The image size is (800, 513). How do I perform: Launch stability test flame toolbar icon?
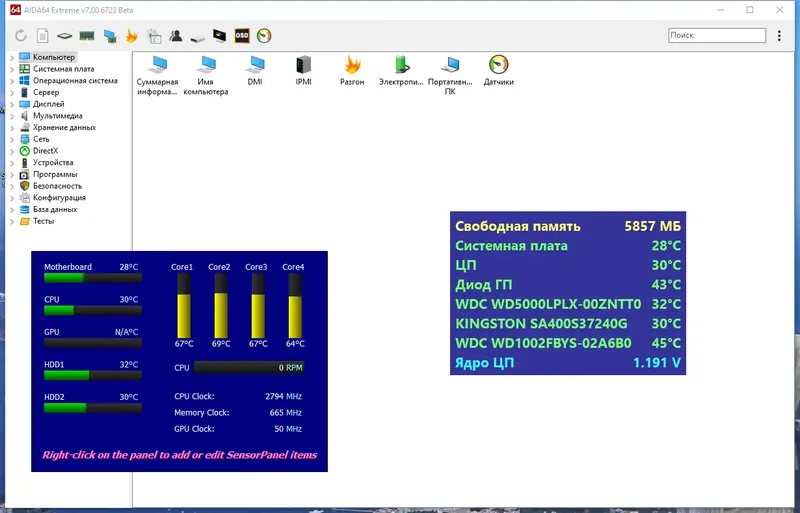pos(132,36)
